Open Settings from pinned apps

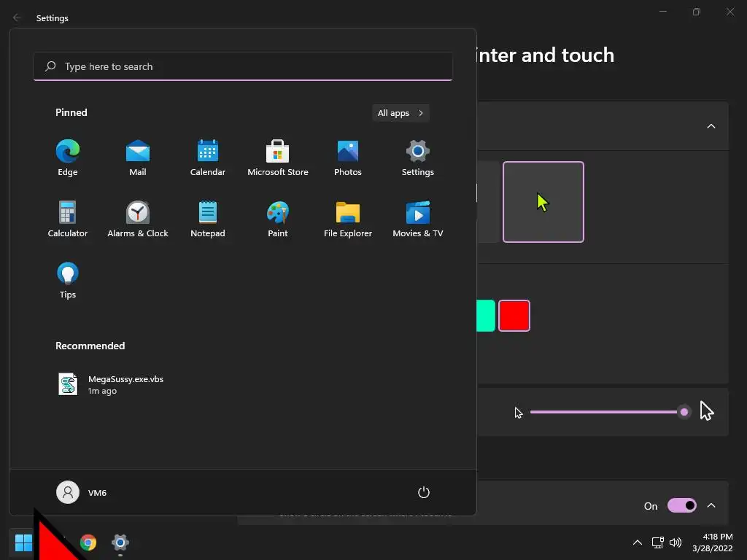[418, 158]
